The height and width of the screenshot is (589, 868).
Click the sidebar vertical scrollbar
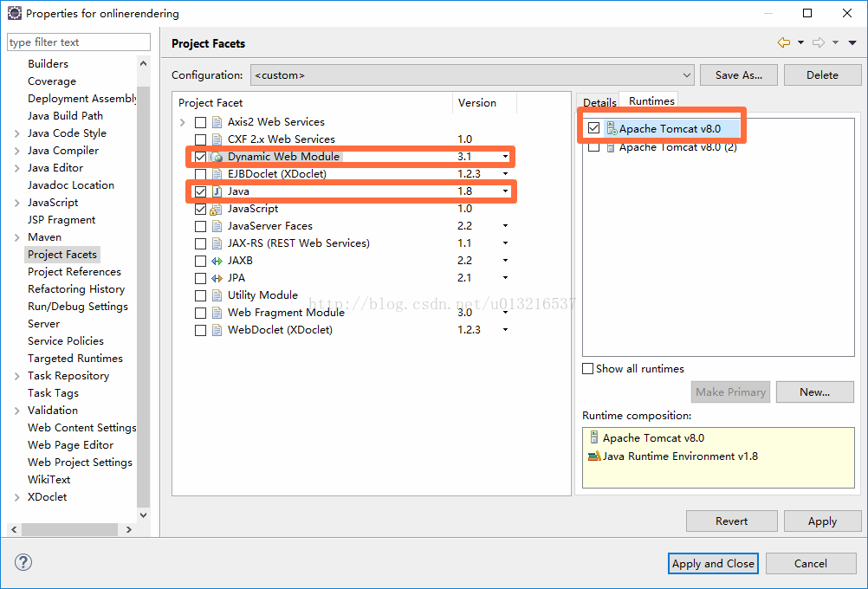[144, 296]
